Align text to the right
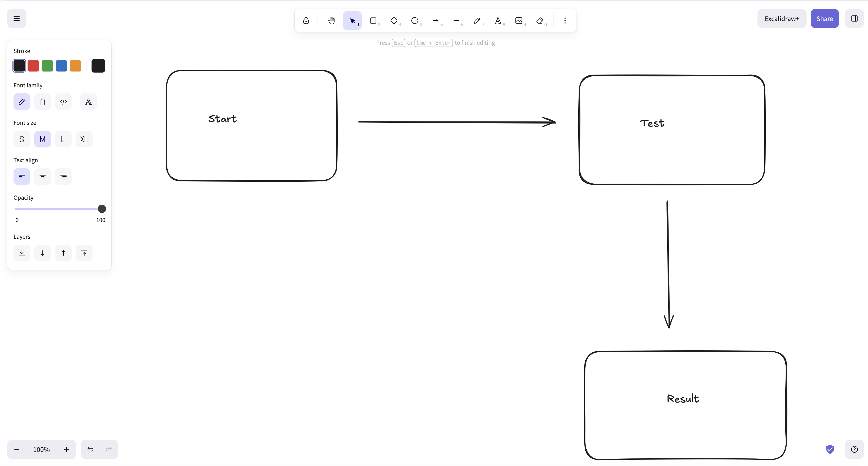The width and height of the screenshot is (868, 466). [63, 177]
